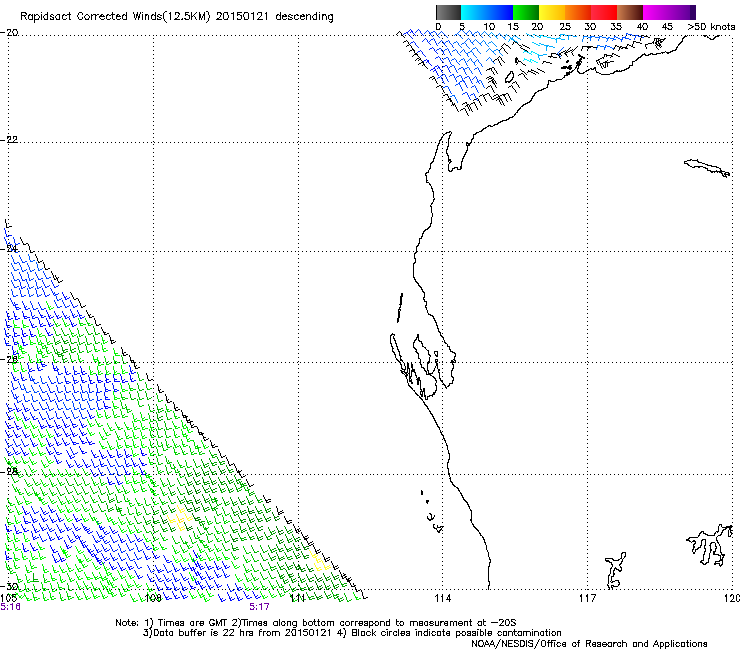Click the longitude label '111'

point(297,599)
